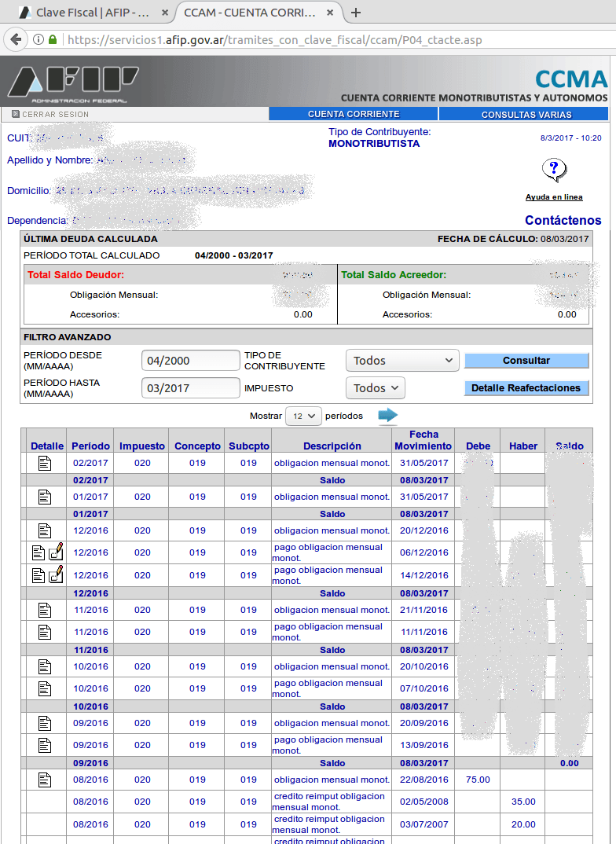616x844 pixels.
Task: Click 20.00 Haber value dated 03/07/2007
Action: pos(523,824)
